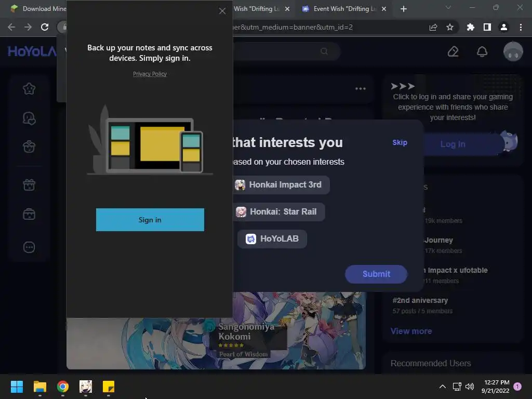Image resolution: width=532 pixels, height=399 pixels.
Task: Open Chrome extensions puzzle icon
Action: [x=471, y=27]
